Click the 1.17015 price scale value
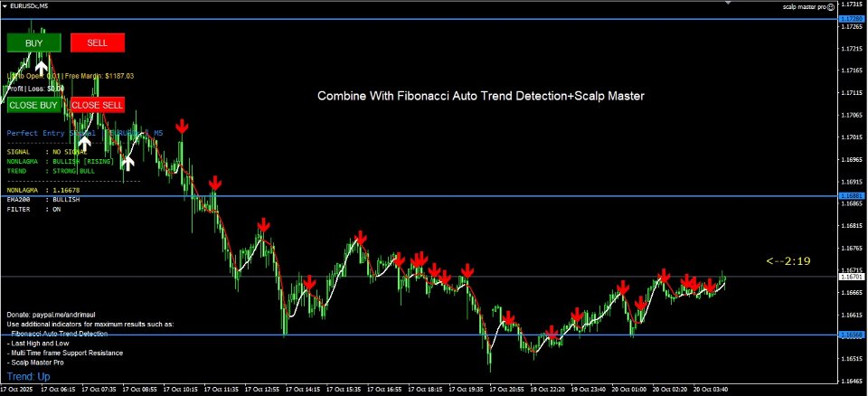Image resolution: width=868 pixels, height=396 pixels. click(x=851, y=137)
